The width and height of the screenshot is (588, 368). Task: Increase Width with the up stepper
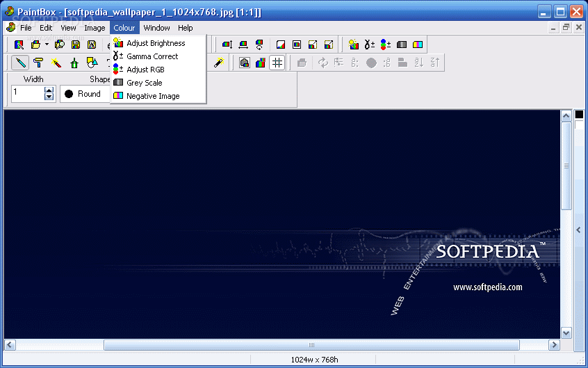pyautogui.click(x=49, y=90)
